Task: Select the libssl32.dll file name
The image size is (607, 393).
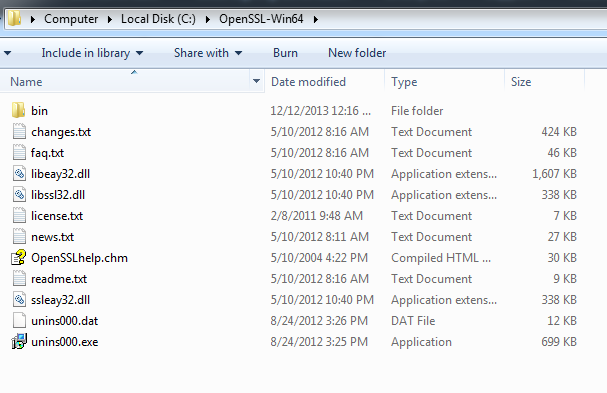Action: [x=58, y=195]
